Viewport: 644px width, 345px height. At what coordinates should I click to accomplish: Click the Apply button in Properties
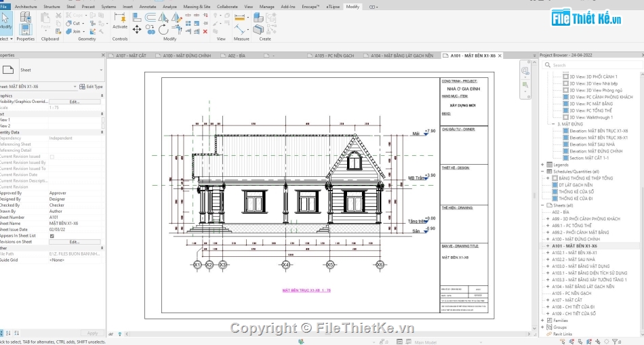click(92, 333)
